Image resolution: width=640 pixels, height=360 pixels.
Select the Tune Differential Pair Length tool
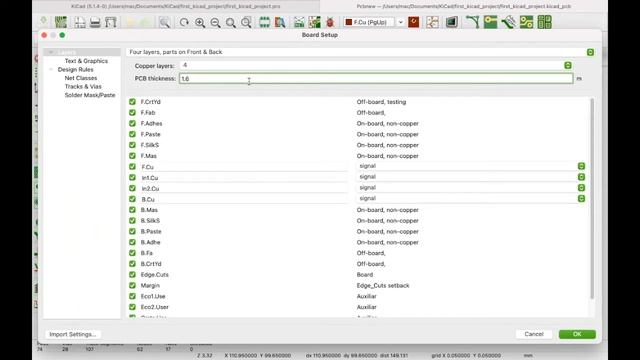coord(526,22)
